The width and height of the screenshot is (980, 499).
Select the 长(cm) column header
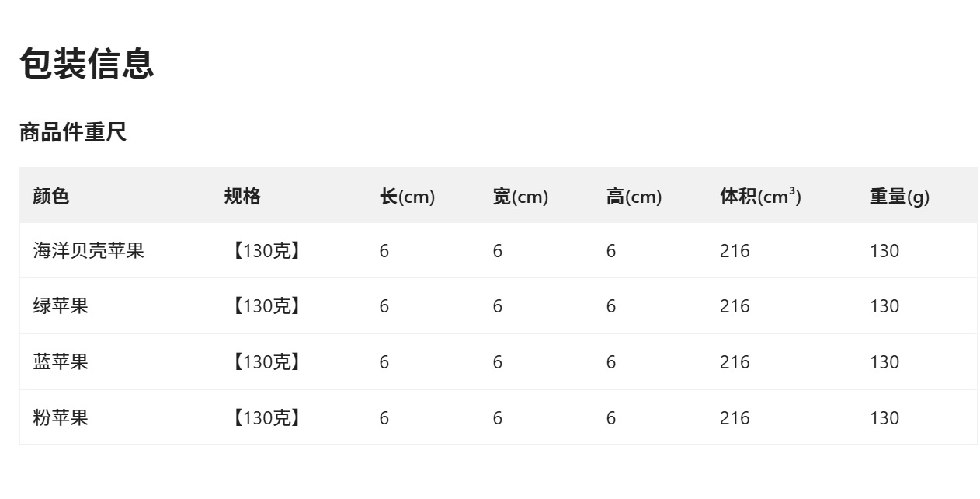tap(407, 197)
